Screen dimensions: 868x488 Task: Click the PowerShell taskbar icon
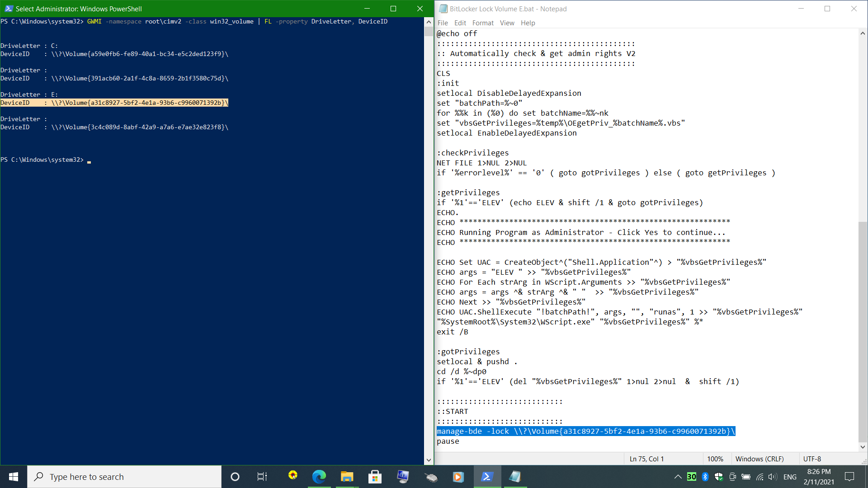pyautogui.click(x=487, y=477)
